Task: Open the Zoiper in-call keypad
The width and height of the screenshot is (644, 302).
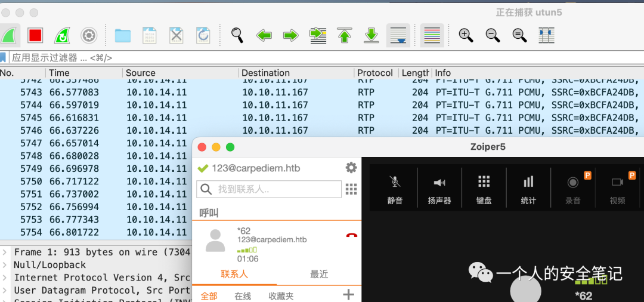Action: tap(484, 189)
